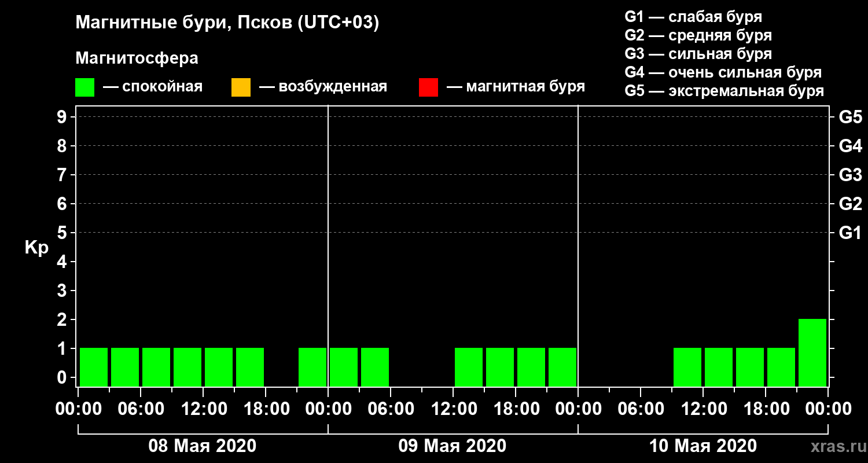The width and height of the screenshot is (868, 463).
Task: Click the 'G2 — средняя буря' legend line
Action: click(x=698, y=35)
